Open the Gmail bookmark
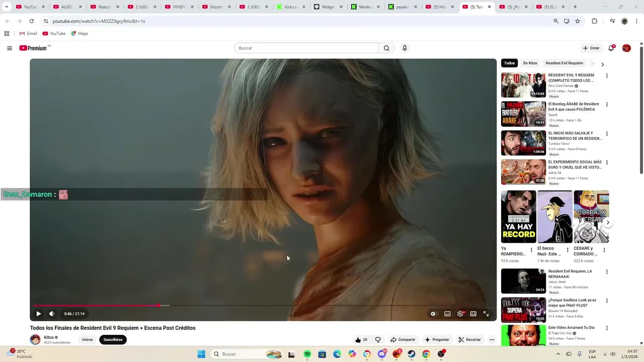The height and width of the screenshot is (362, 644). tap(28, 34)
